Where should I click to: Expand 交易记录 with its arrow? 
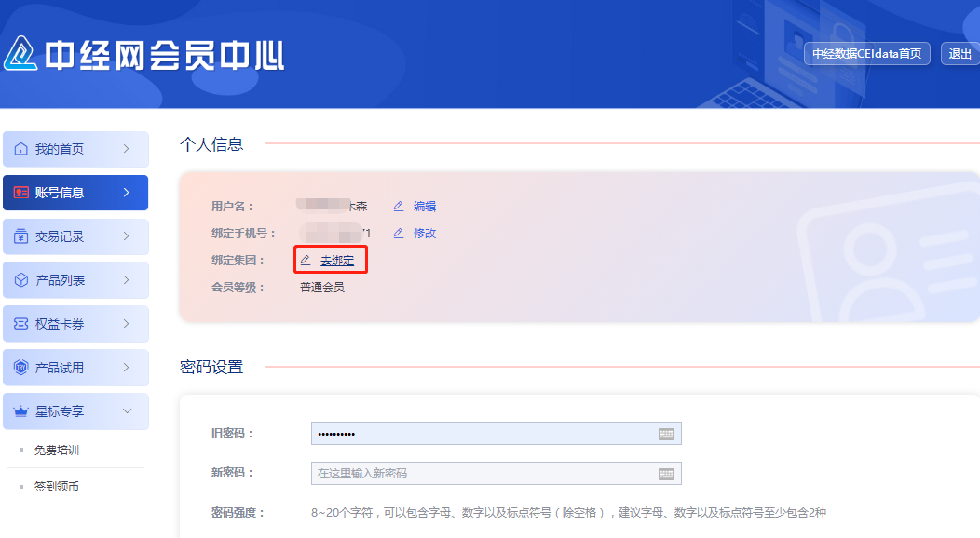pyautogui.click(x=127, y=236)
